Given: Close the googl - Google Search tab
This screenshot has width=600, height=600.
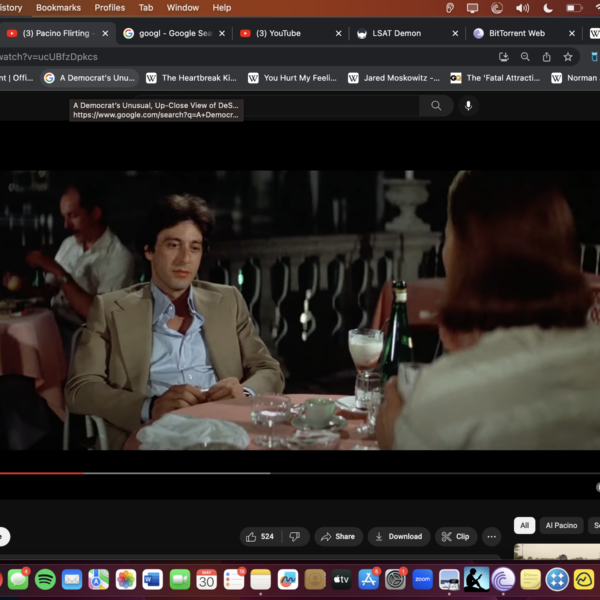Looking at the screenshot, I should point(221,33).
